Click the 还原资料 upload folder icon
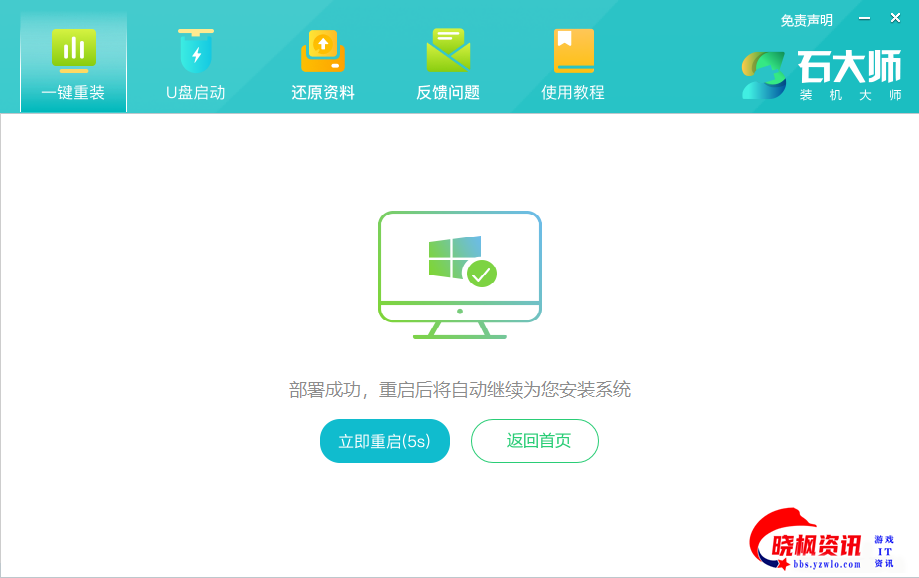This screenshot has height=578, width=919. pyautogui.click(x=322, y=50)
